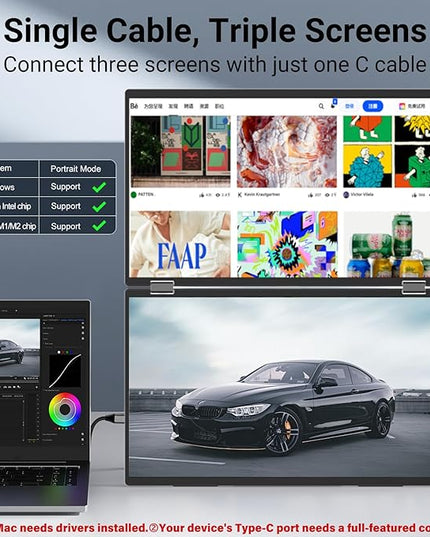Viewport: 430px width, 537px height.
Task: Click the blue sign-up pill button
Action: (372, 106)
